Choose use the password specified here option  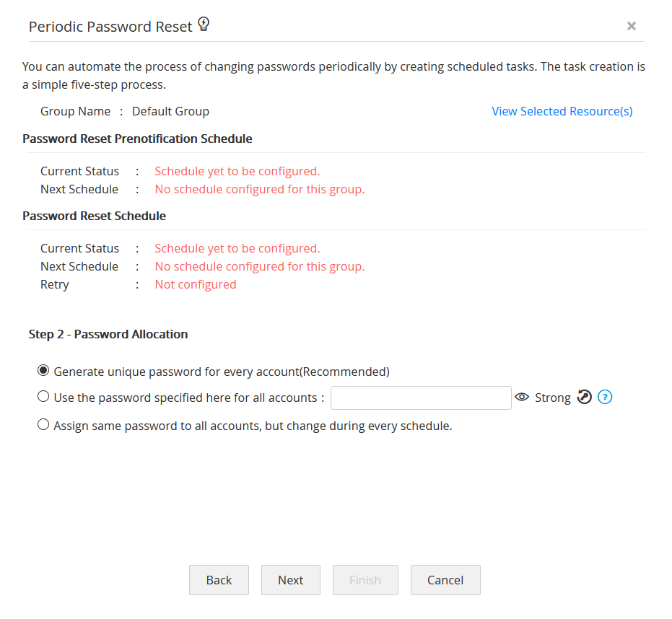(43, 396)
